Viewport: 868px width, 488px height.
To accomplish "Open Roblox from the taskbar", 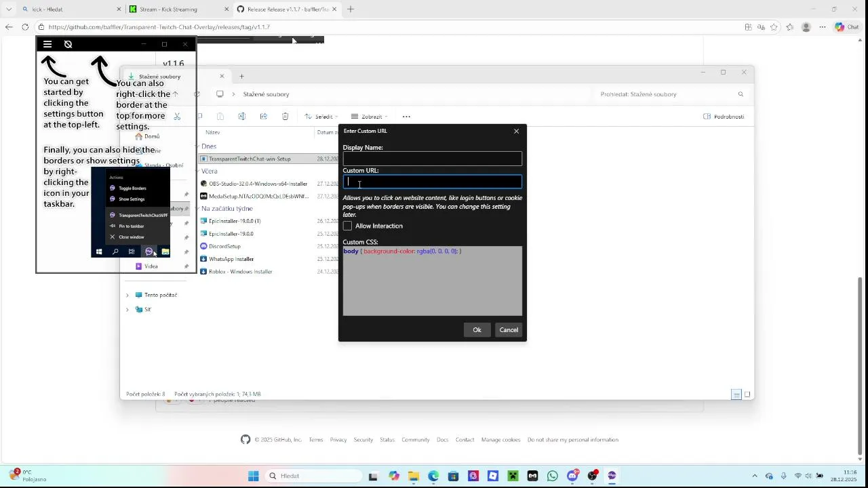I will click(493, 476).
